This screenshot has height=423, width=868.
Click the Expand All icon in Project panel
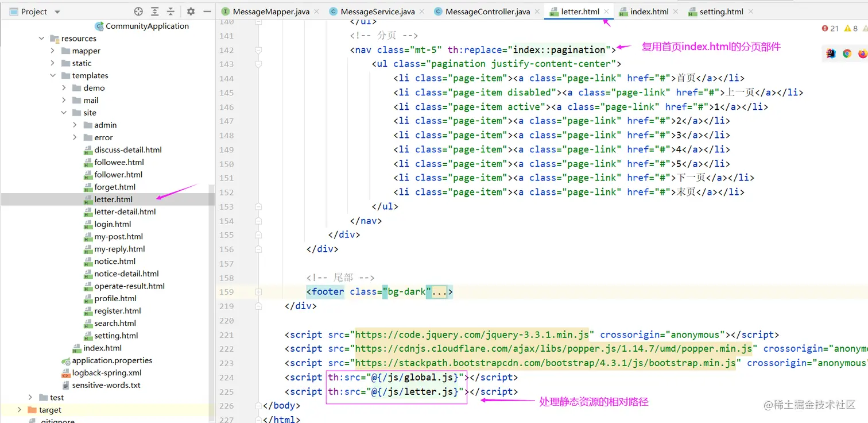pyautogui.click(x=154, y=11)
